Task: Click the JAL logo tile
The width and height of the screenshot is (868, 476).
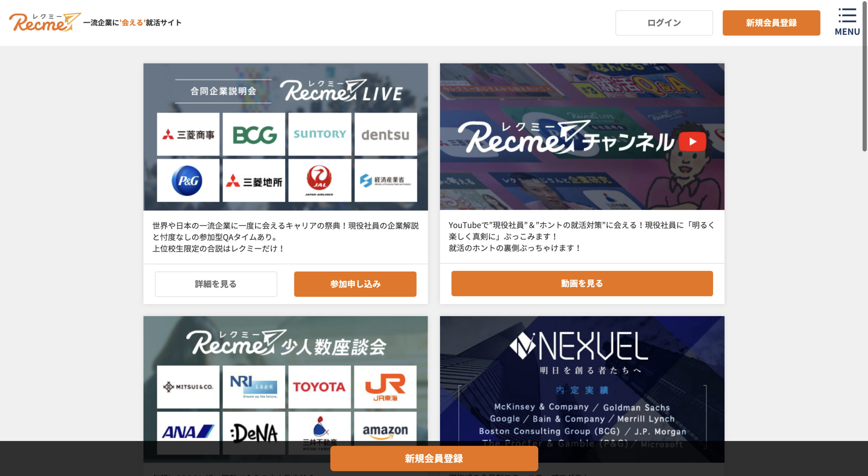Action: [x=320, y=181]
